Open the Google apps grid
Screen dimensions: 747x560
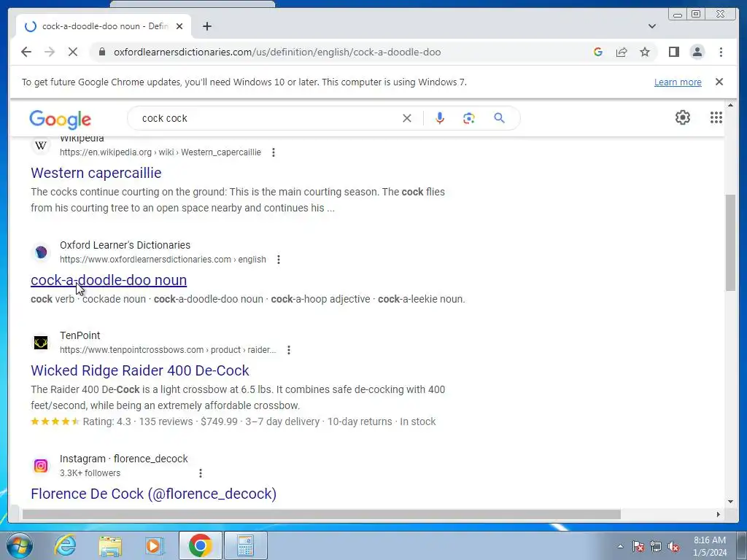716,117
